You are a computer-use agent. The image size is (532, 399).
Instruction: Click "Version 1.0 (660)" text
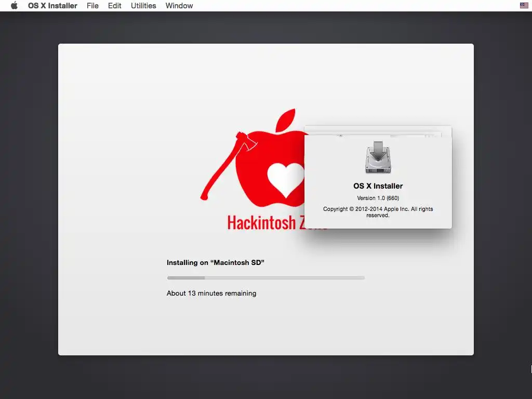(x=378, y=198)
